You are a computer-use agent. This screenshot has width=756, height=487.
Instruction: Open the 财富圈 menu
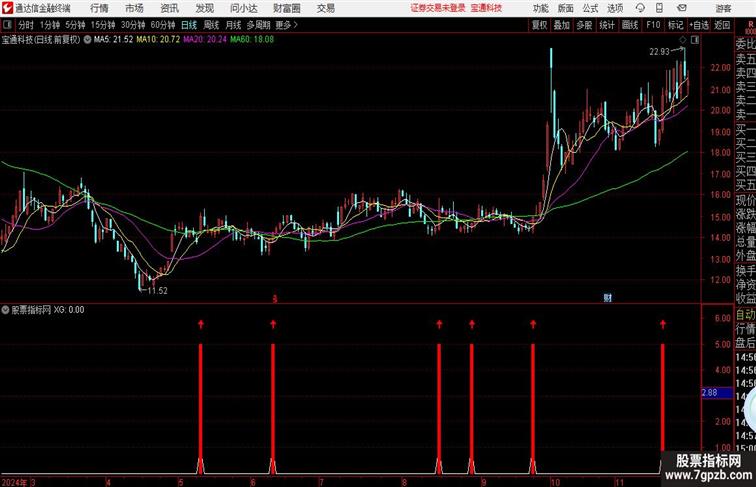[286, 8]
